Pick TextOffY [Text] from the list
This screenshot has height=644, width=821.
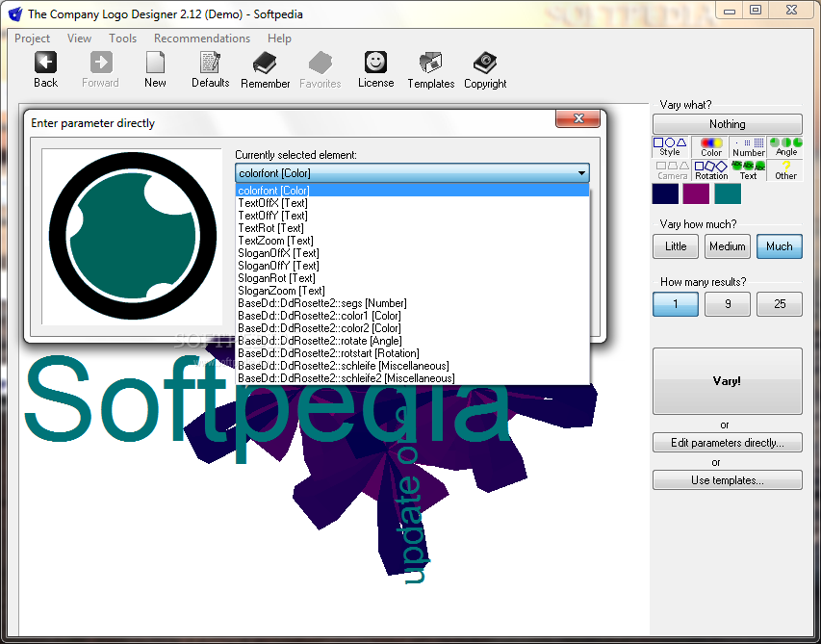pyautogui.click(x=413, y=216)
